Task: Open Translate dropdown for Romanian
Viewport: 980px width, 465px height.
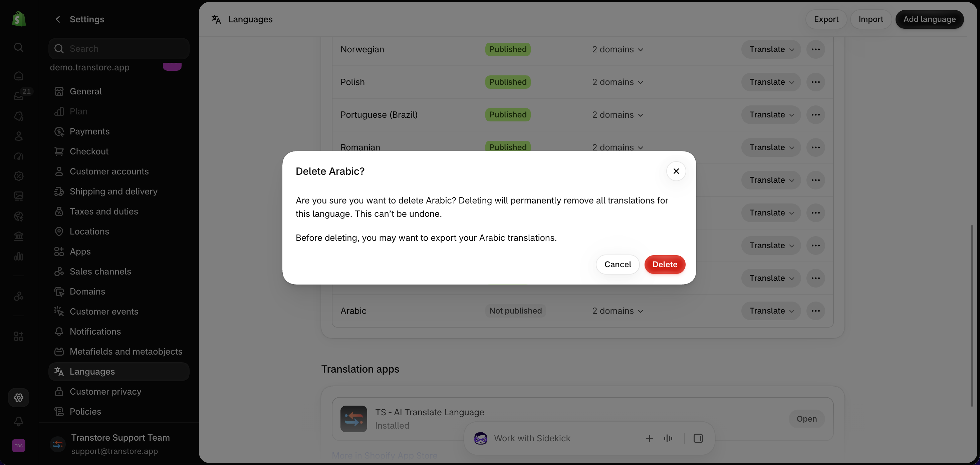Action: pos(771,147)
